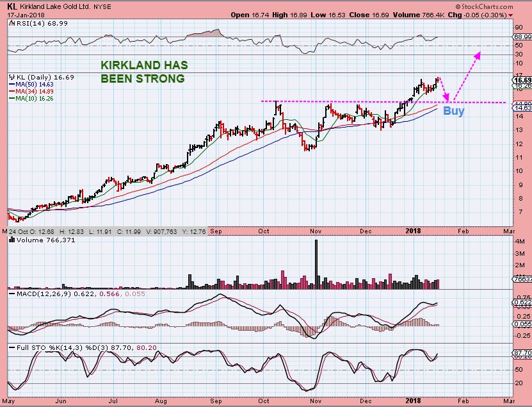Viewport: 532px width, 407px height.
Task: Click the MA(34) 14.89 legend text
Action: tap(35, 92)
